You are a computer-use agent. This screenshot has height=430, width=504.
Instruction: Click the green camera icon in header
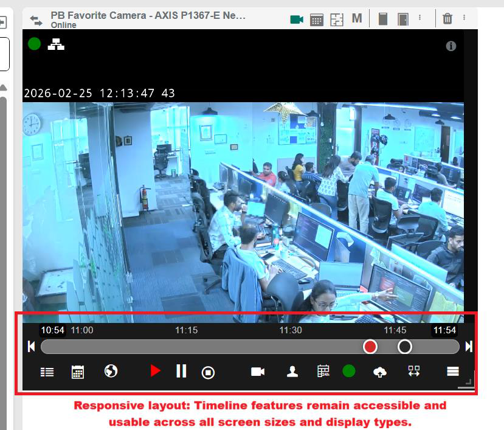click(x=297, y=19)
